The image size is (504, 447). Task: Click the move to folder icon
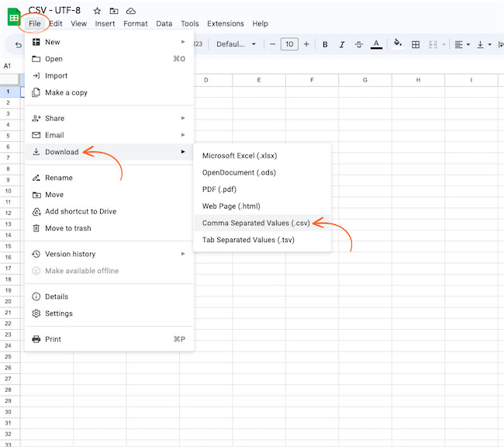coord(114,11)
